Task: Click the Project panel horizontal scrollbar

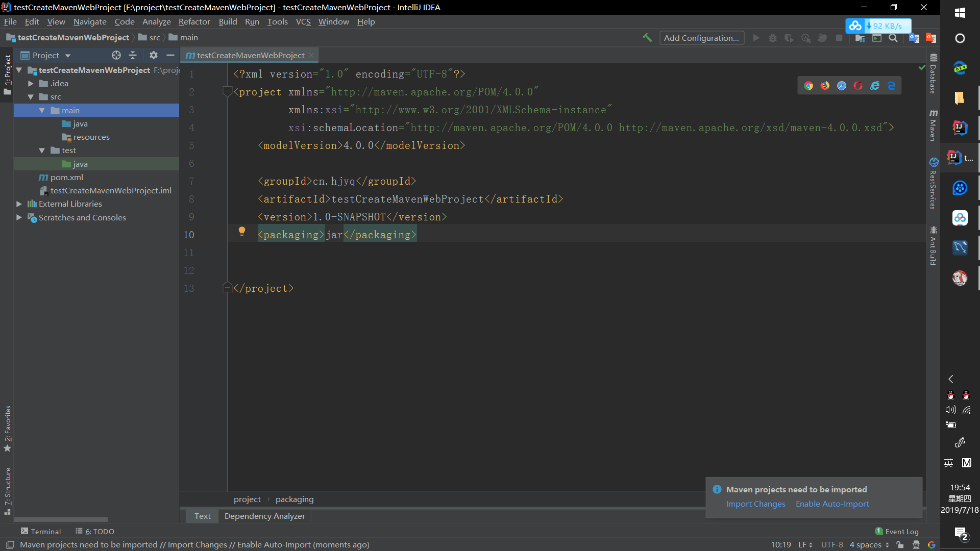Action: 61,519
